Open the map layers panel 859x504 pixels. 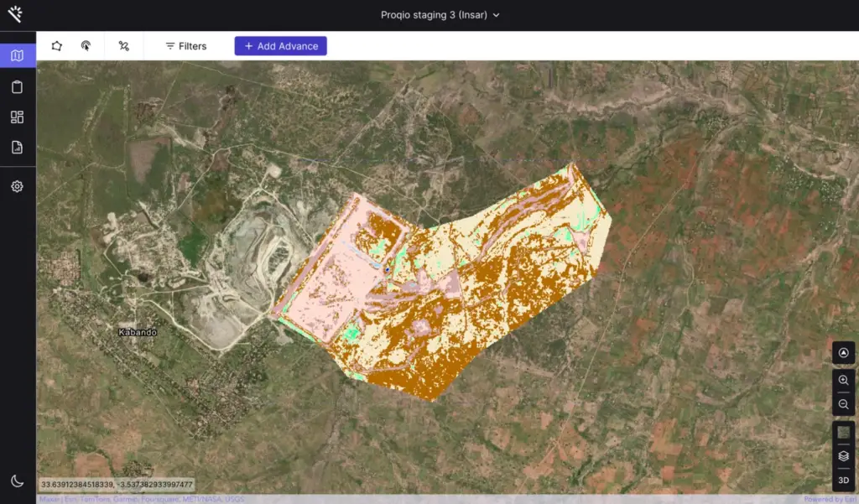pos(843,456)
